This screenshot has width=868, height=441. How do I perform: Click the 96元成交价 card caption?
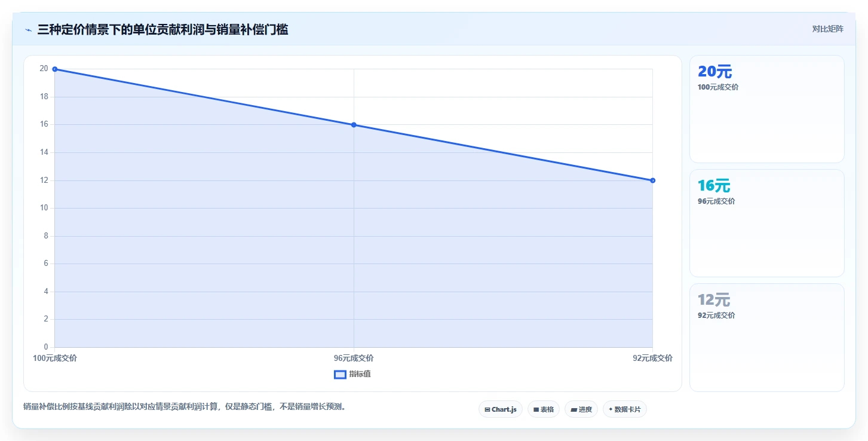point(716,201)
